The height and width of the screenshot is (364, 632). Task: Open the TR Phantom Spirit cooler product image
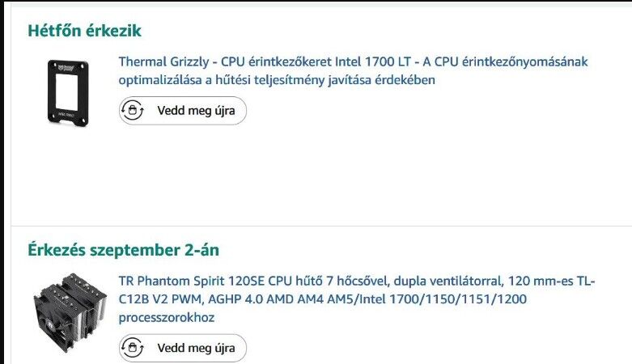click(70, 313)
